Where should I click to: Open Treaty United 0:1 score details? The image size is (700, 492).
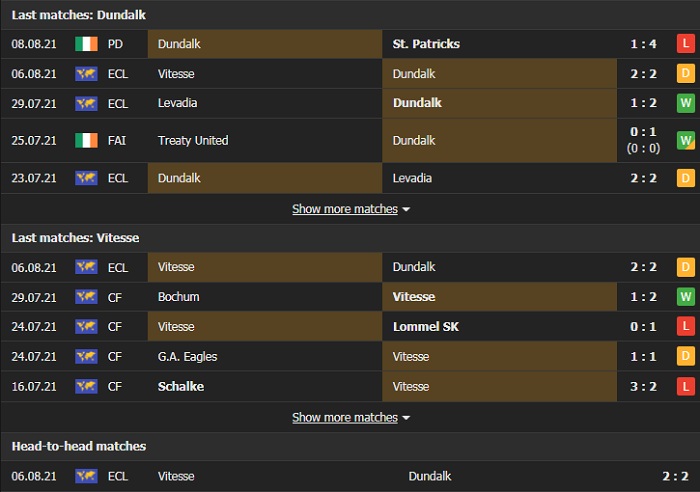[643, 131]
